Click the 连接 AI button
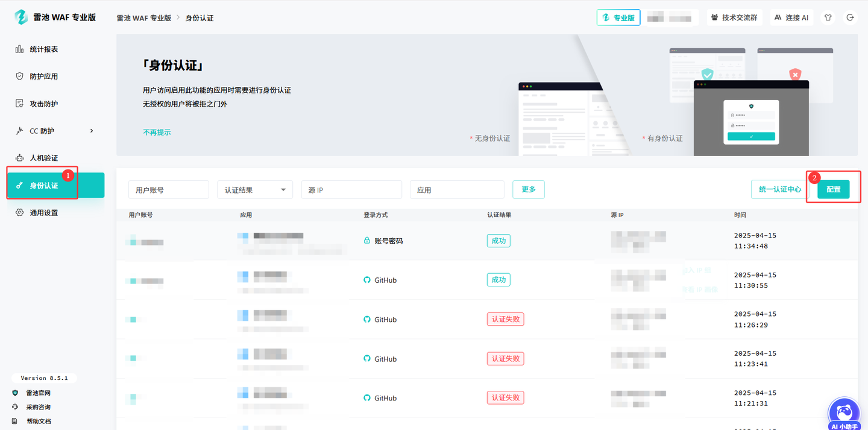The height and width of the screenshot is (430, 868). (x=791, y=17)
